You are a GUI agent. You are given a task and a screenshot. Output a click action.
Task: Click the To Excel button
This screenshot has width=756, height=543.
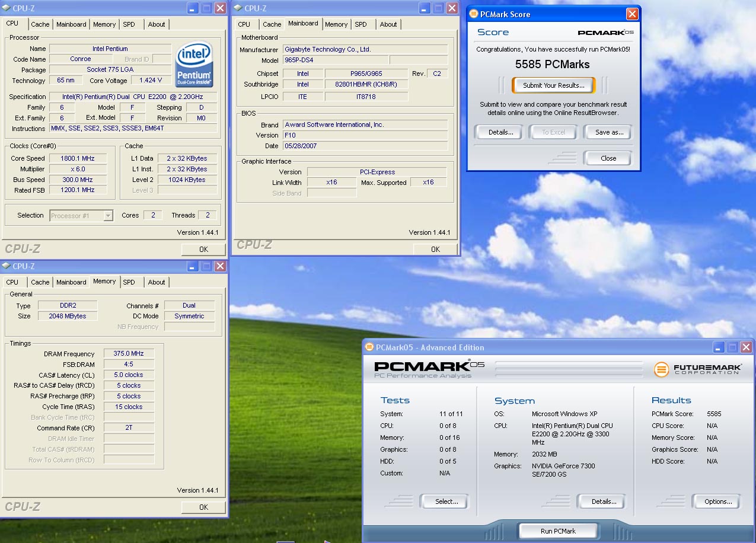pos(554,132)
